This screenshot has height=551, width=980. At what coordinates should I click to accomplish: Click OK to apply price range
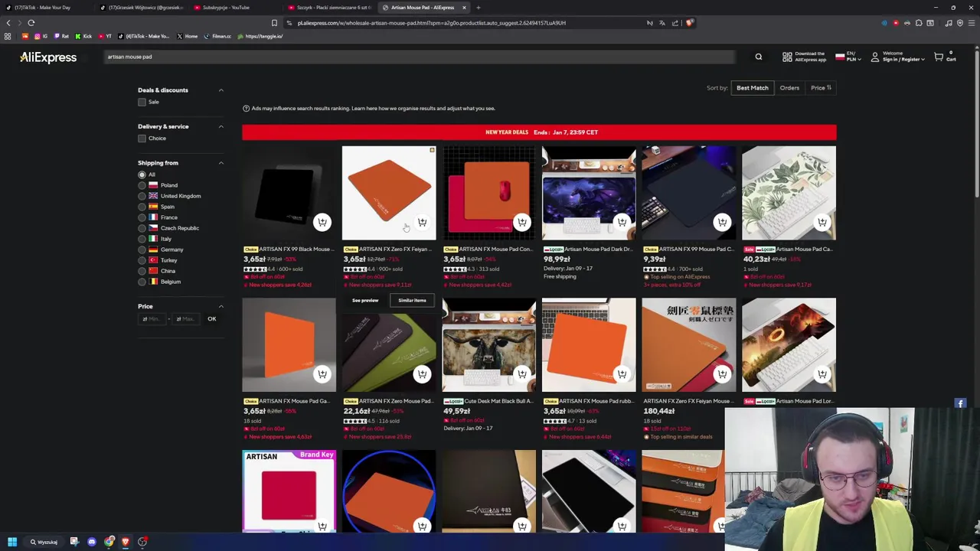[212, 319]
